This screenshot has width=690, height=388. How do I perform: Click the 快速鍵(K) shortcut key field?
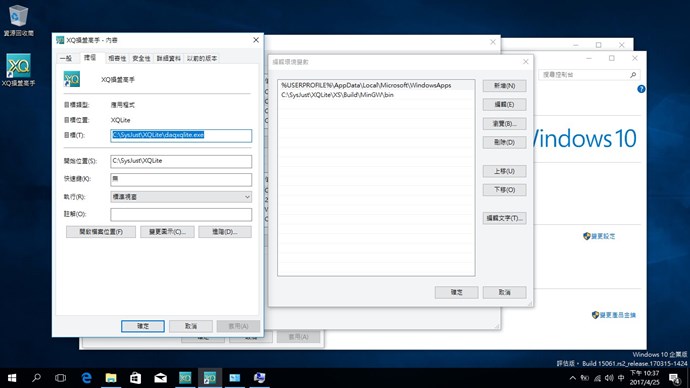[x=181, y=179]
